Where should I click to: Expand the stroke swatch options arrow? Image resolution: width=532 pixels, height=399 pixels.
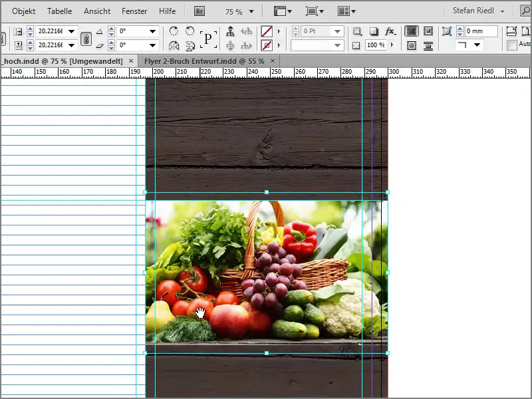point(279,45)
